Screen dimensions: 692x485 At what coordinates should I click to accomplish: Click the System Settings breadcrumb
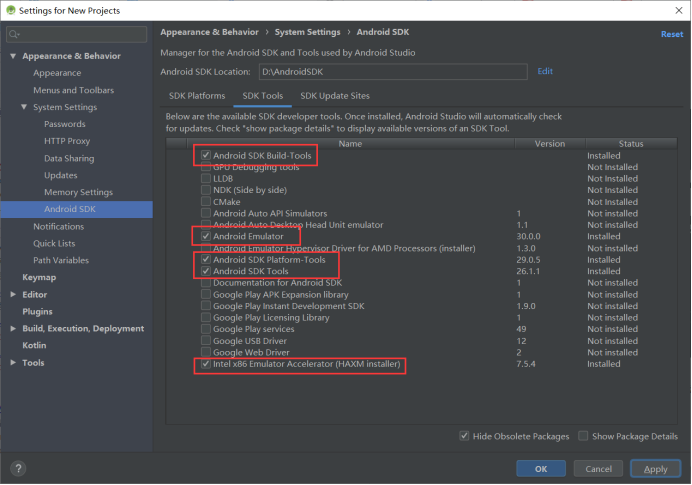click(x=307, y=32)
